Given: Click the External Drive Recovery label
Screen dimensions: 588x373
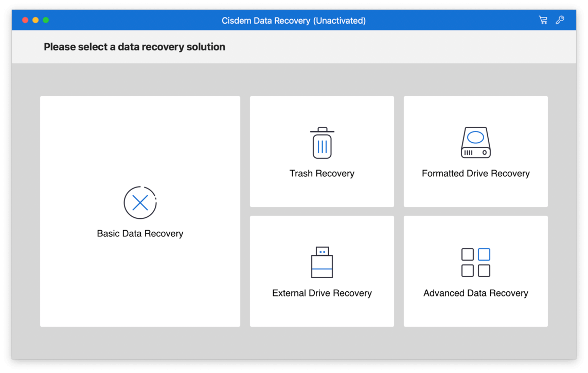Looking at the screenshot, I should pyautogui.click(x=322, y=293).
